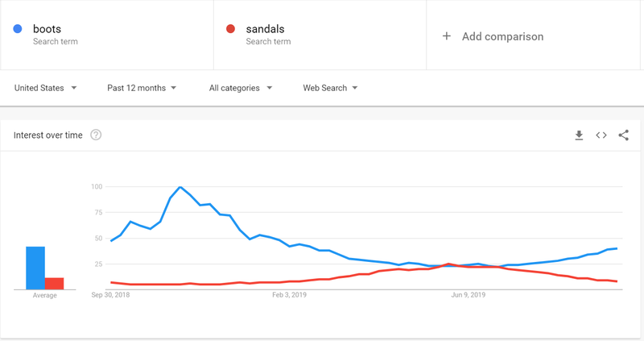Screen dimensions: 644x341
Task: Change the Web Search type dropdown
Action: coord(330,88)
